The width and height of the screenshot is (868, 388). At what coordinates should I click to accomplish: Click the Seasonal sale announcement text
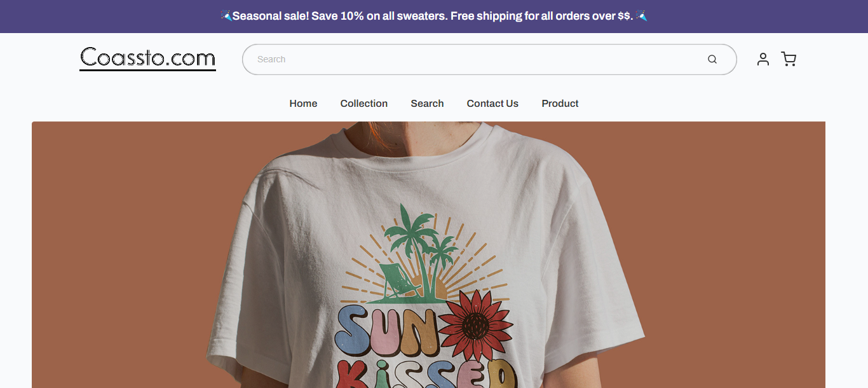tap(433, 16)
